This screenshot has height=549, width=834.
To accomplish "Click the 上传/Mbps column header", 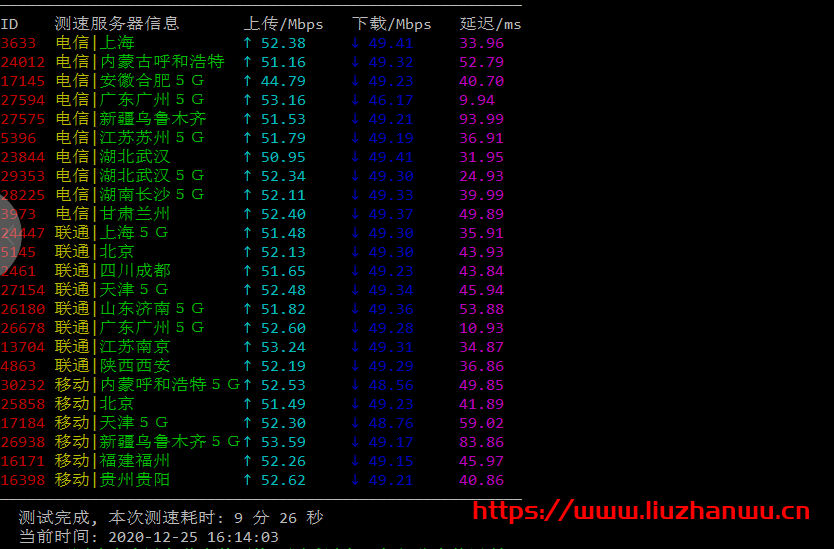I will [x=283, y=24].
